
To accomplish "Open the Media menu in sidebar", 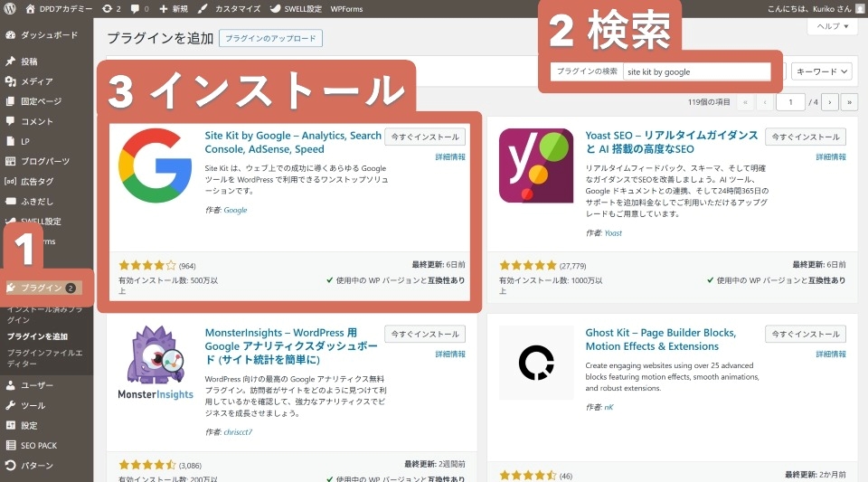I will coord(36,81).
